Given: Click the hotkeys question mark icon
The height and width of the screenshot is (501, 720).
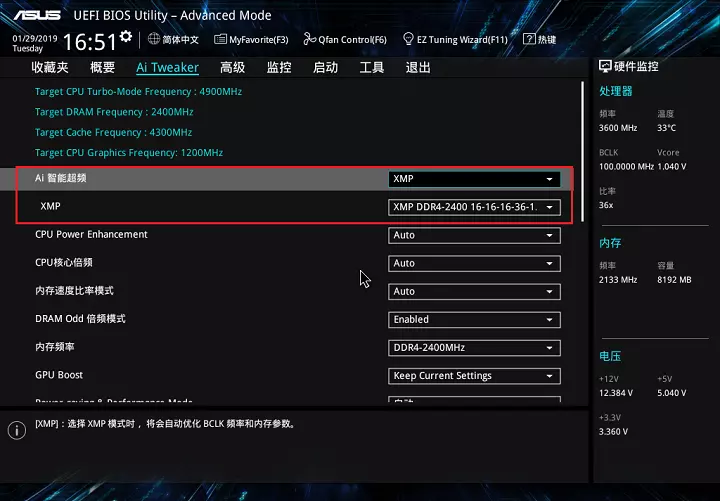Looking at the screenshot, I should (529, 39).
